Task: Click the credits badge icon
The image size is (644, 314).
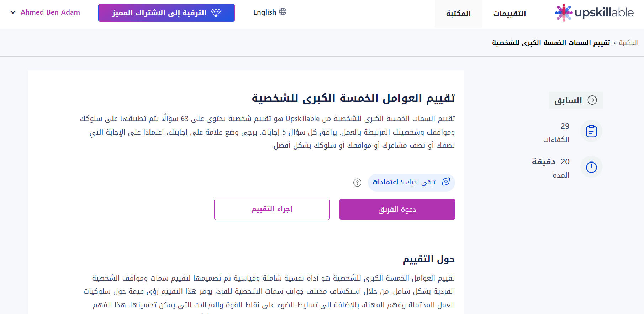Action: tap(446, 182)
